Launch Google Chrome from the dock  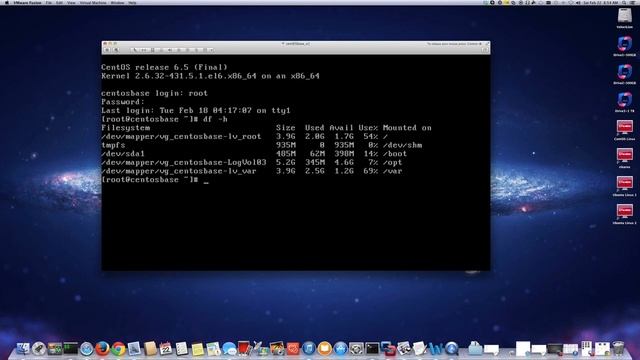[x=118, y=349]
